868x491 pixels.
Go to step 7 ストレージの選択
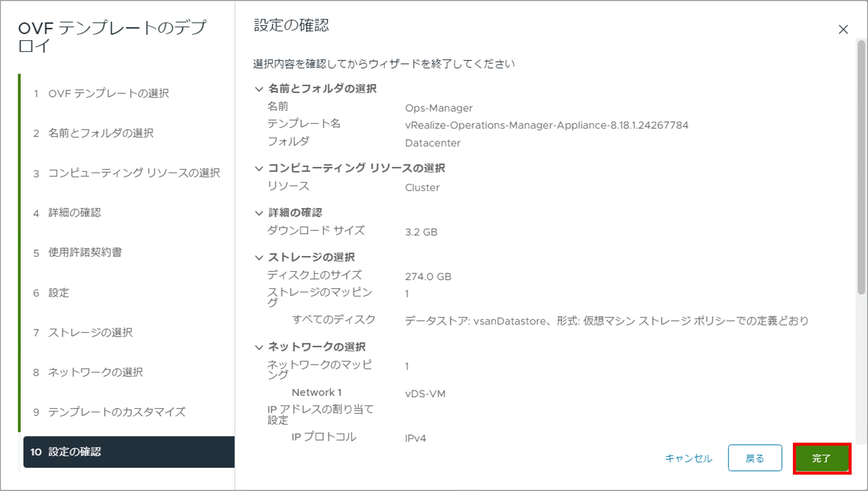point(83,333)
